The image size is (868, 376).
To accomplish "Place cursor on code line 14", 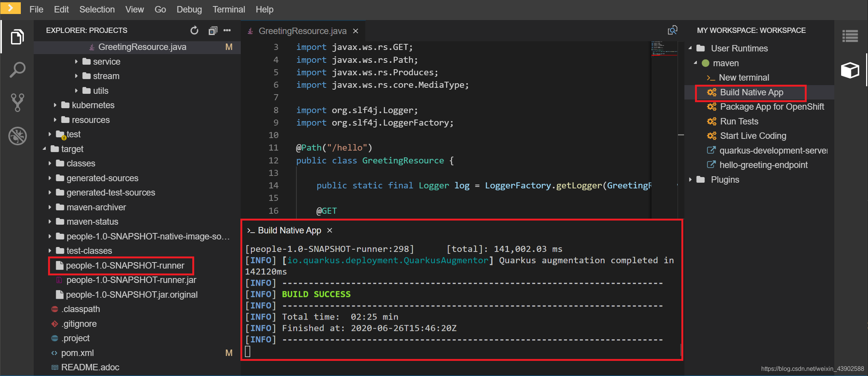I will tap(473, 185).
